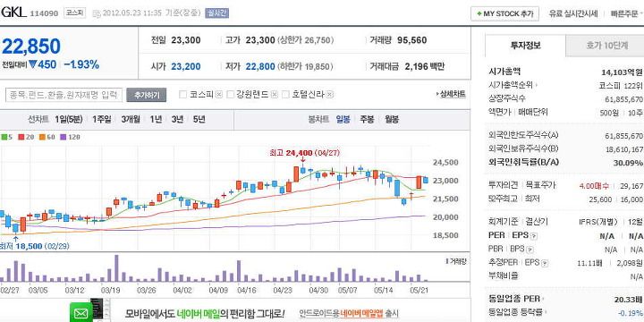
Task: Switch to the 투자정보 tab
Action: 526,46
